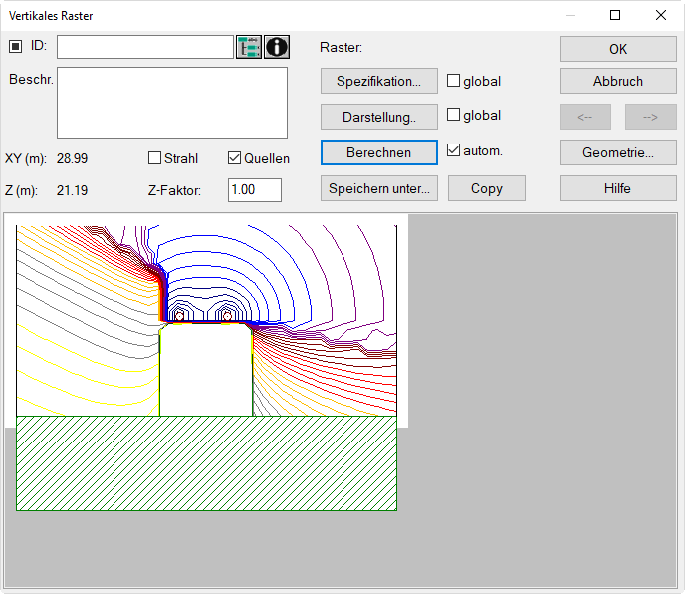This screenshot has width=685, height=594.
Task: Click into the ID input field
Action: tap(145, 47)
